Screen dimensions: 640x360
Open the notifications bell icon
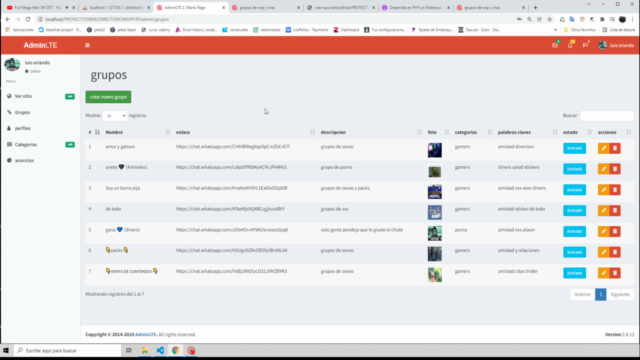[571, 45]
